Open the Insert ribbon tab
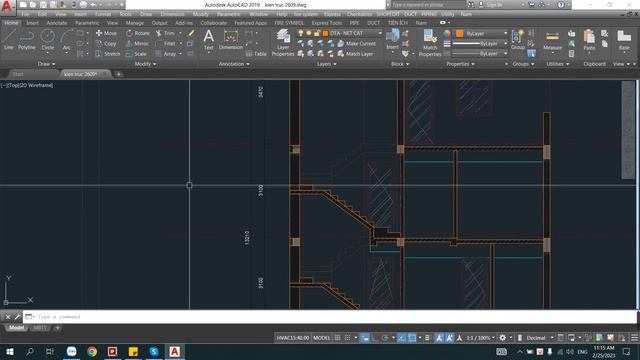The height and width of the screenshot is (360, 640). [32, 23]
